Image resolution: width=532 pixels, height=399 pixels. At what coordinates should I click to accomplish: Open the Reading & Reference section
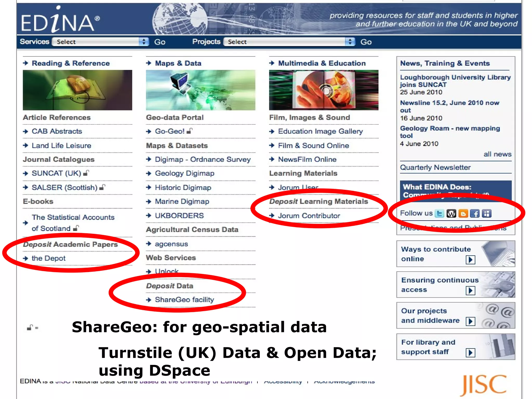click(x=71, y=63)
